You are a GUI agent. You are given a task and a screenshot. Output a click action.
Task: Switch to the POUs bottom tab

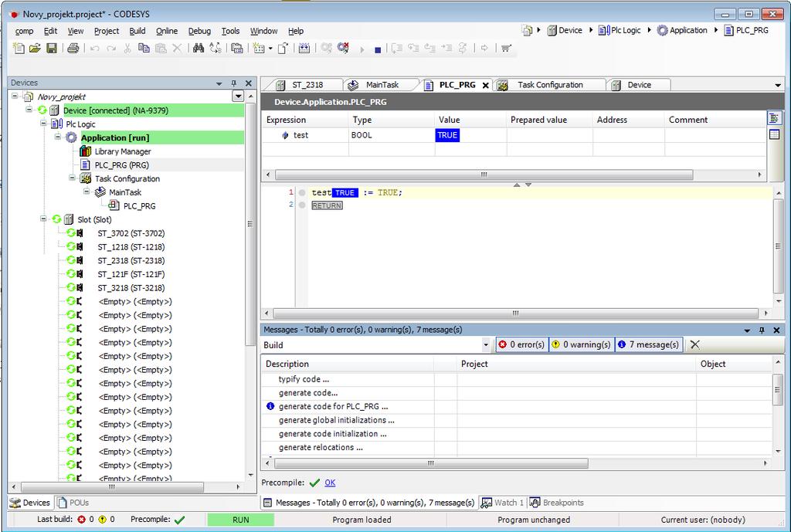[73, 503]
